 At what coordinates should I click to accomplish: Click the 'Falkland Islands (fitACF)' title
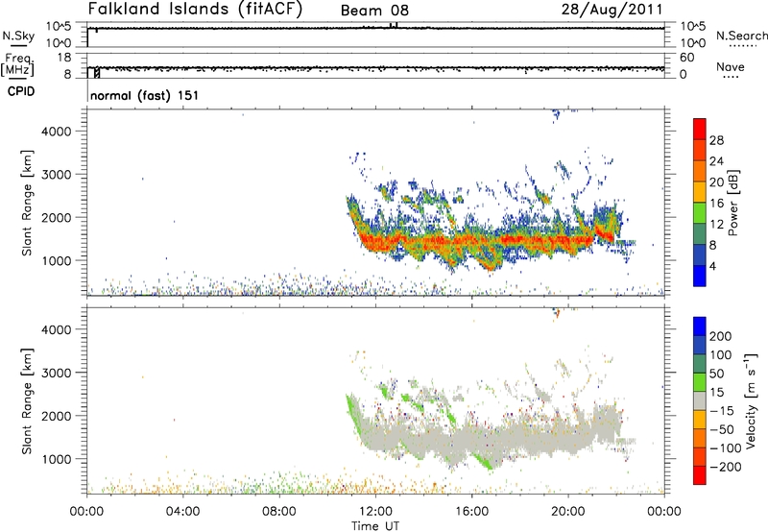click(195, 9)
